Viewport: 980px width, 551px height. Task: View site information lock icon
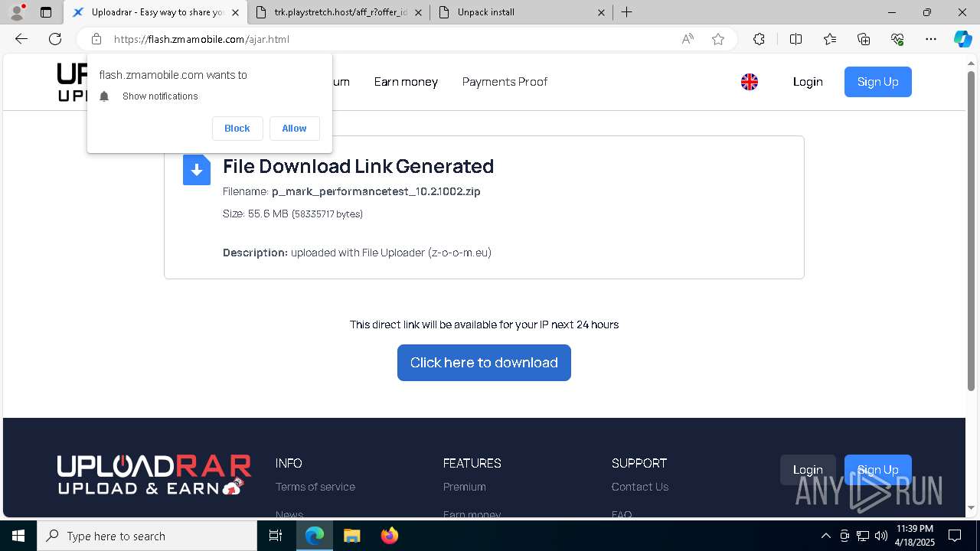click(x=96, y=39)
